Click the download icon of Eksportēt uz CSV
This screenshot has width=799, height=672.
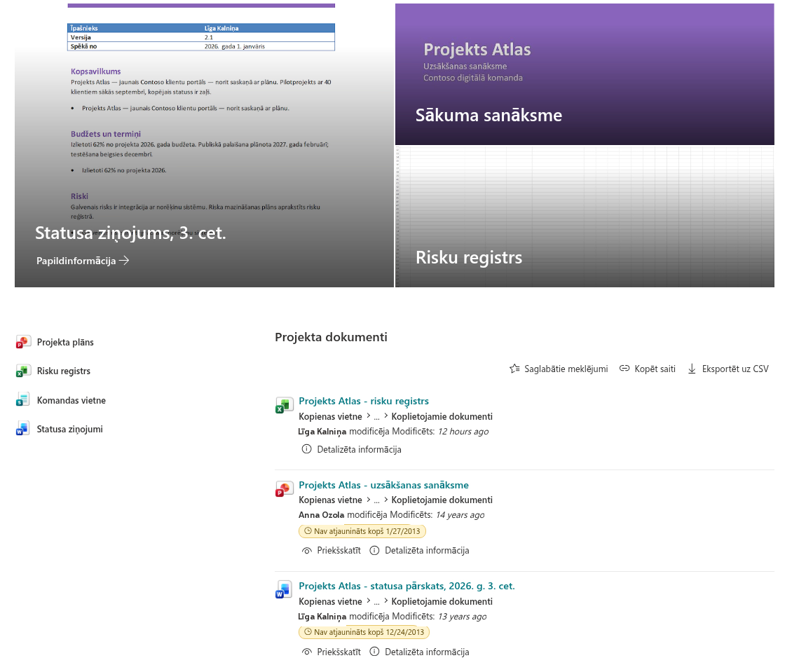(x=692, y=369)
